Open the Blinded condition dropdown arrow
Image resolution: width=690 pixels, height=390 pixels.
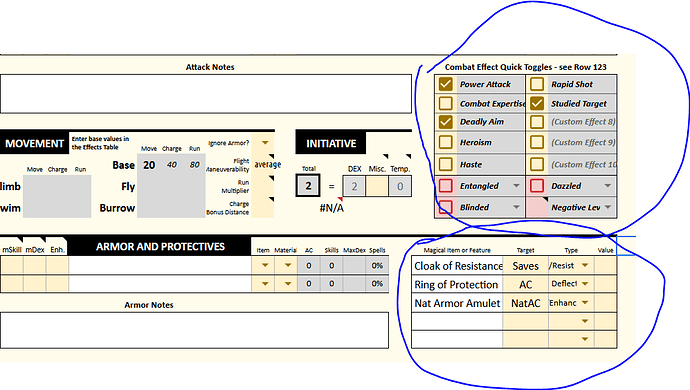(x=516, y=207)
